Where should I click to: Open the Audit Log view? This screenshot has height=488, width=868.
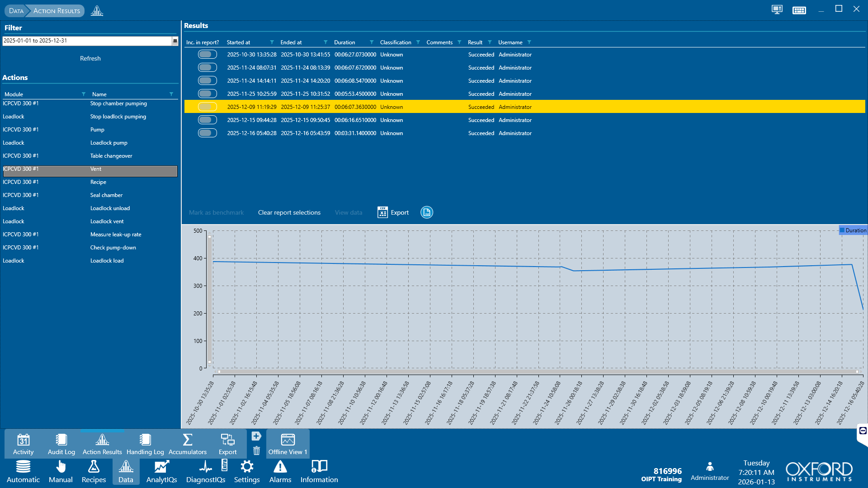[61, 444]
